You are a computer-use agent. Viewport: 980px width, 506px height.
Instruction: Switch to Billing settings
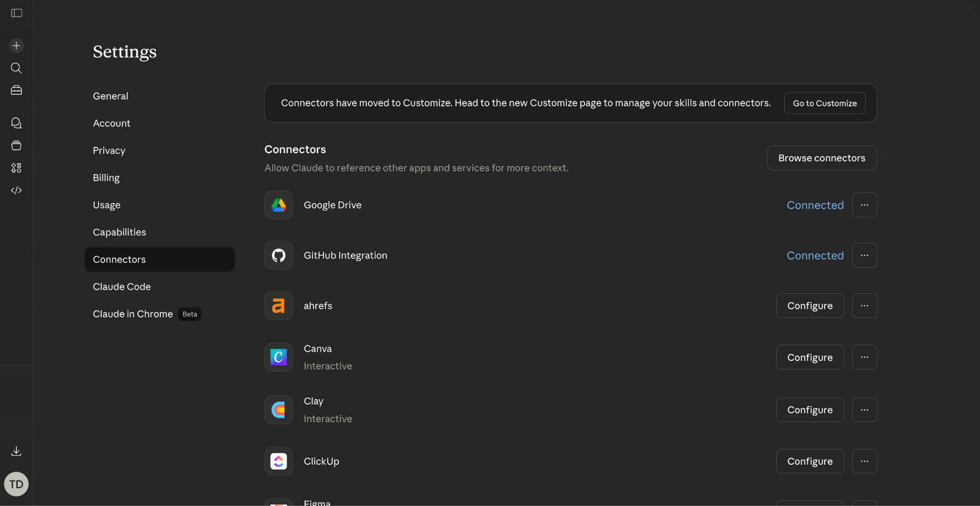click(x=106, y=177)
